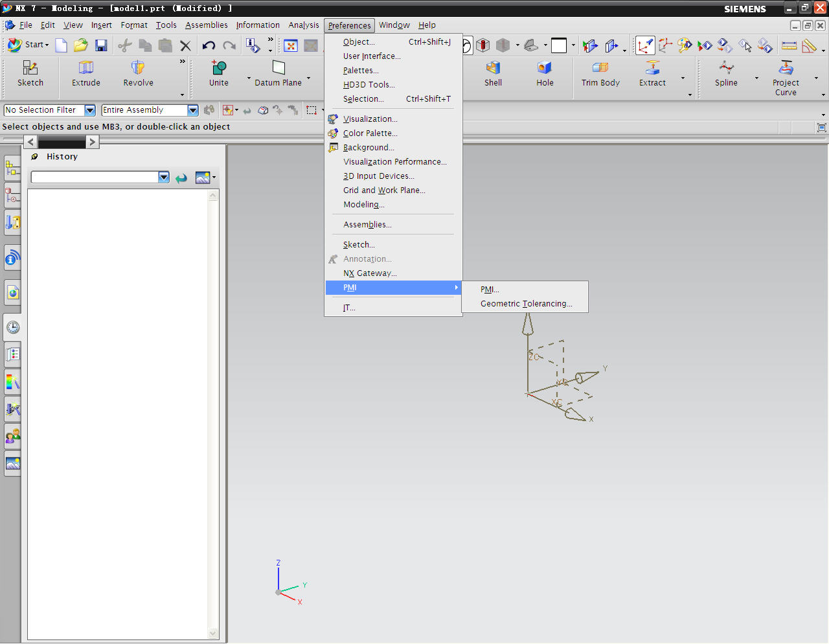Click the New file icon
The image size is (829, 644).
[61, 45]
